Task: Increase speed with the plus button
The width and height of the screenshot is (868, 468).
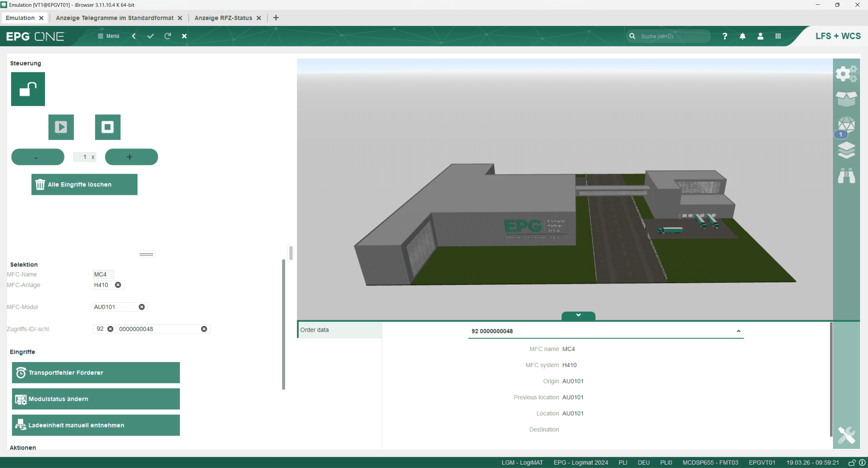Action: [x=131, y=157]
